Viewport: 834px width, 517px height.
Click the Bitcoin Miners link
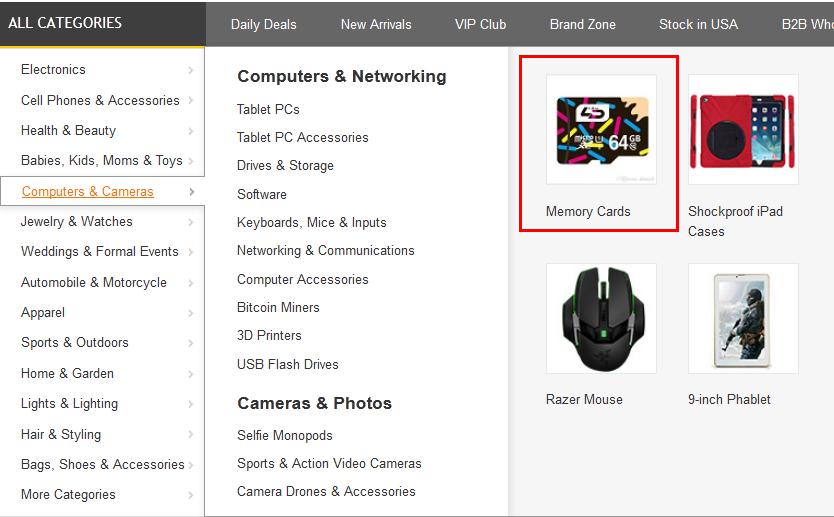click(x=278, y=307)
